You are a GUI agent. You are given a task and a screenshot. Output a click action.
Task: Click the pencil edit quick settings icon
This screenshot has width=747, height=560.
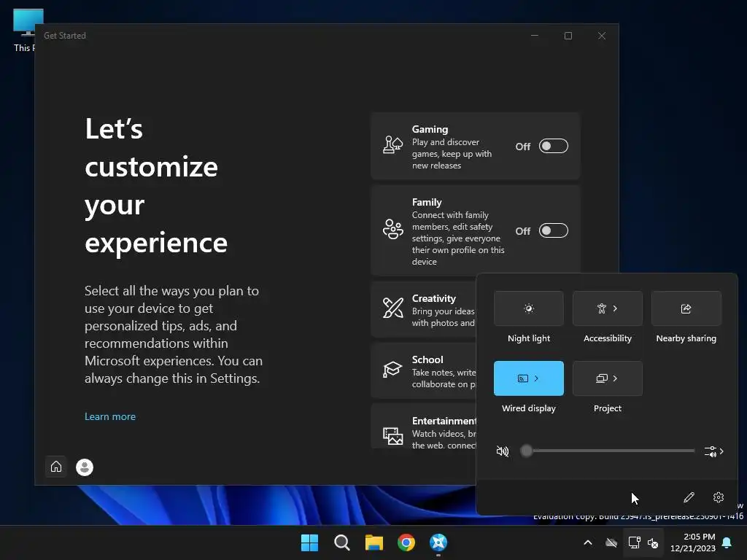(689, 497)
